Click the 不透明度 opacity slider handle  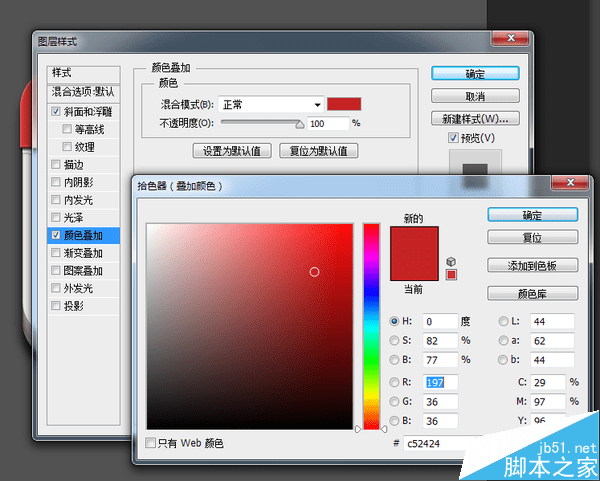coord(300,124)
